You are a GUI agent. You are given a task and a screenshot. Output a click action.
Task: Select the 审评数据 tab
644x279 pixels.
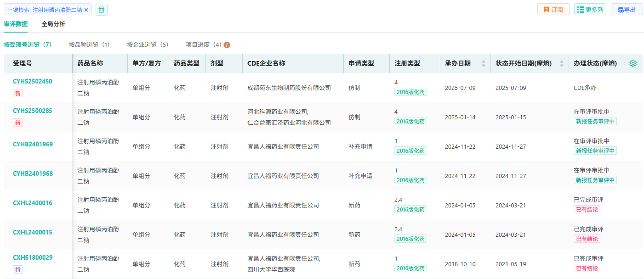(x=16, y=24)
